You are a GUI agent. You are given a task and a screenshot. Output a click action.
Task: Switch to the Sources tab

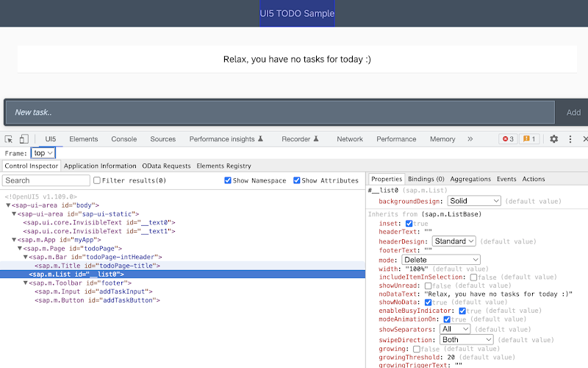pyautogui.click(x=162, y=139)
